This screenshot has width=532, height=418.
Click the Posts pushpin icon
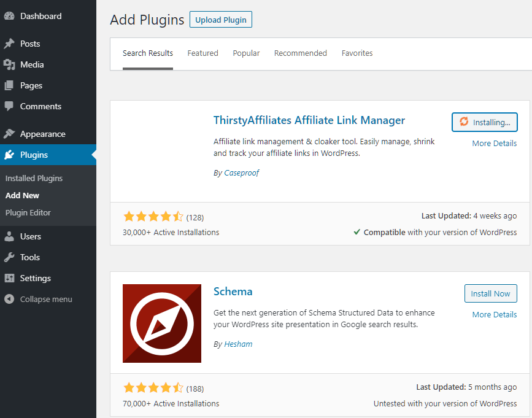[9, 44]
